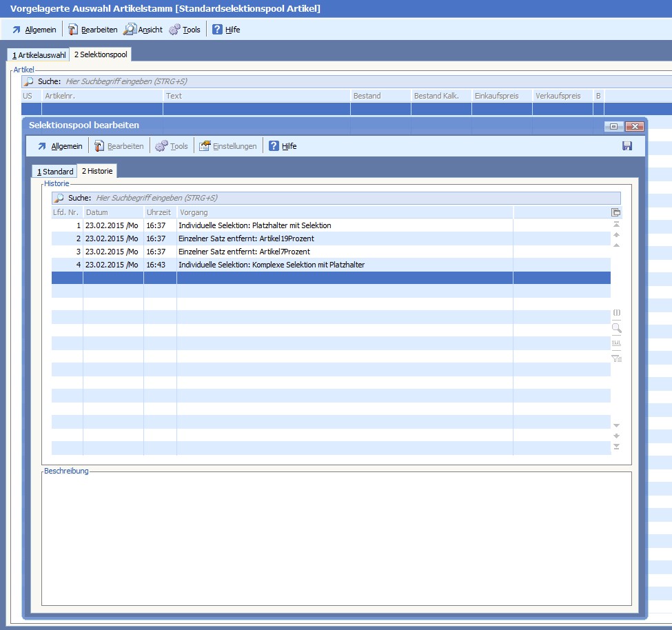Screen dimensions: 672x630
Task: Switch to the 1 Artikelauswahl tab
Action: point(39,54)
